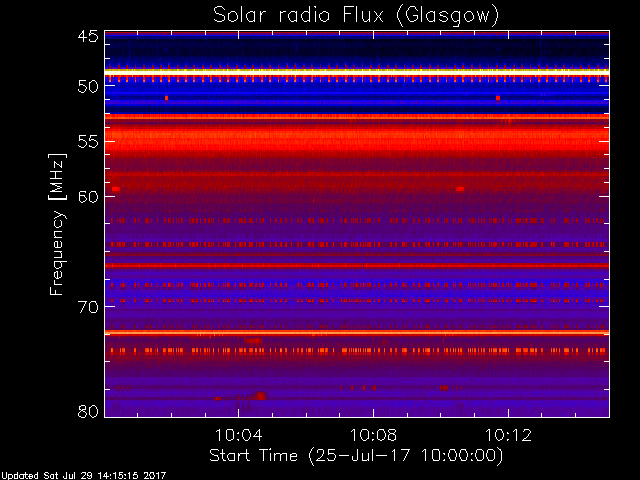
Task: Click the 45 frequency tick label
Action: coord(88,36)
